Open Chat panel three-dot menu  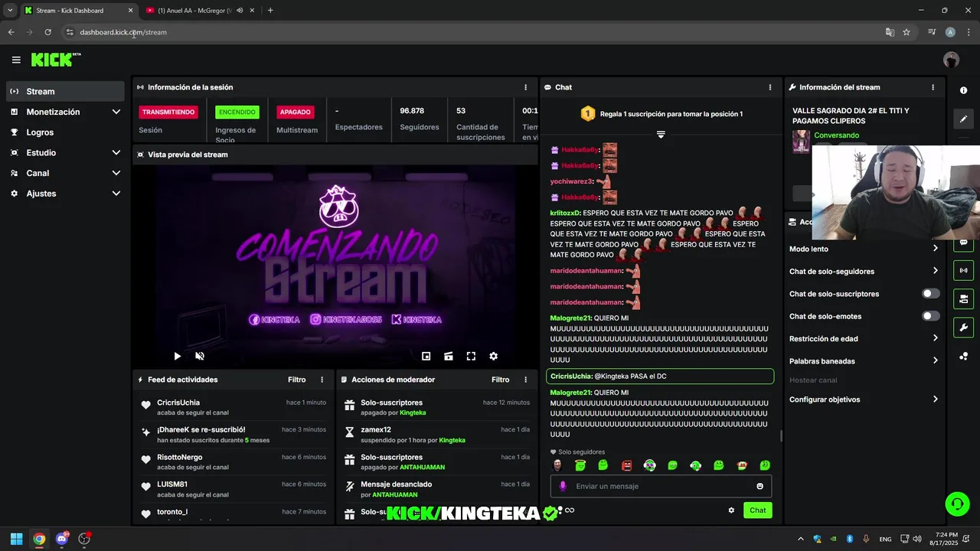pos(769,87)
